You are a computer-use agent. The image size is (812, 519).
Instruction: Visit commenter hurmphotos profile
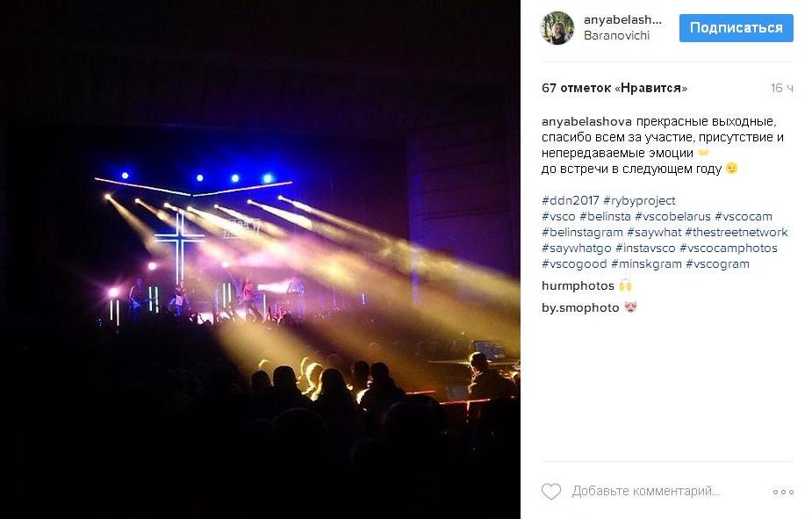[x=578, y=286]
